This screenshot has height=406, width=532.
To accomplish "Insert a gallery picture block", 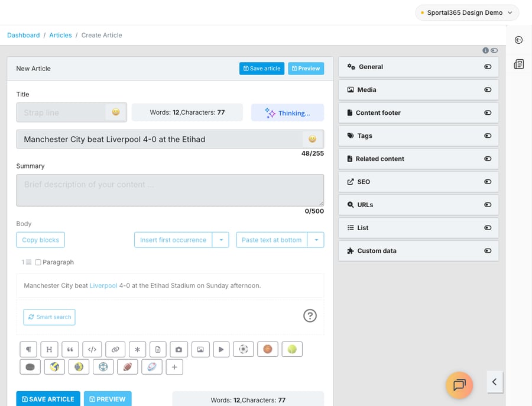I will pos(200,349).
